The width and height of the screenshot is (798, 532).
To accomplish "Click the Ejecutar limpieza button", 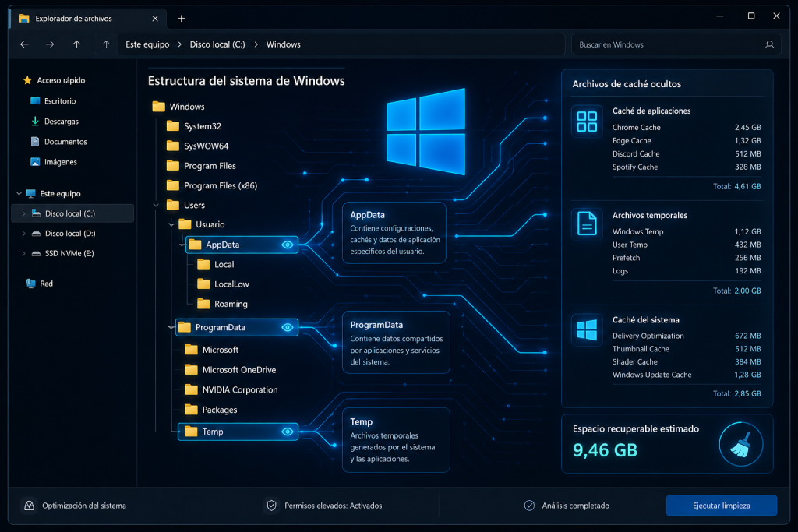I will click(721, 506).
